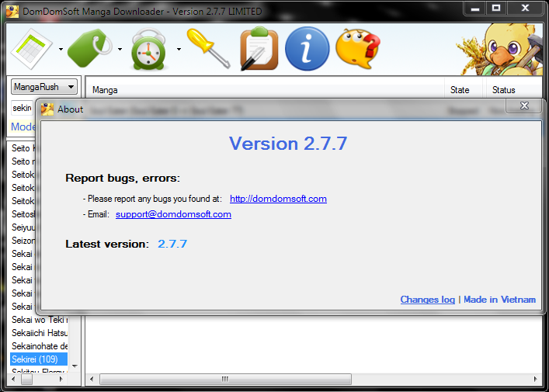Click the blue info icon

click(307, 49)
